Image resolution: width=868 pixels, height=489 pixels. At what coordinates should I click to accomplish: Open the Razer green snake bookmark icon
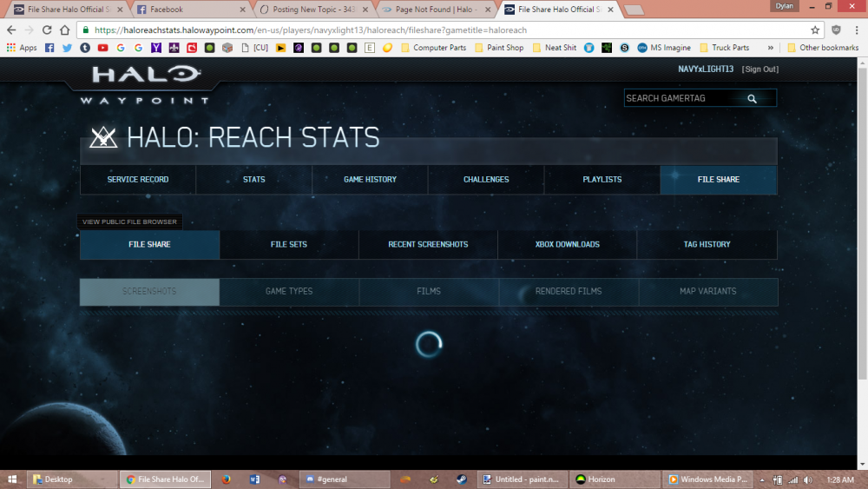(607, 48)
